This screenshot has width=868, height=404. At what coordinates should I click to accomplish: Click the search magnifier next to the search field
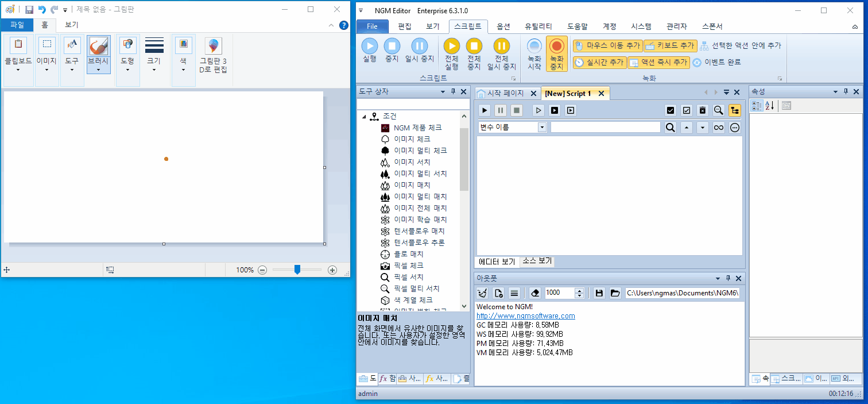click(670, 128)
